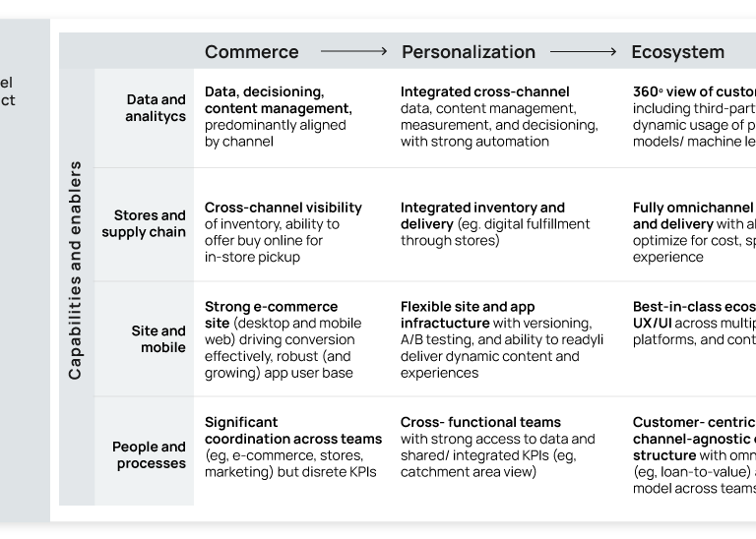
Task: Click the arrow pointing to Ecosystem
Action: (x=584, y=51)
